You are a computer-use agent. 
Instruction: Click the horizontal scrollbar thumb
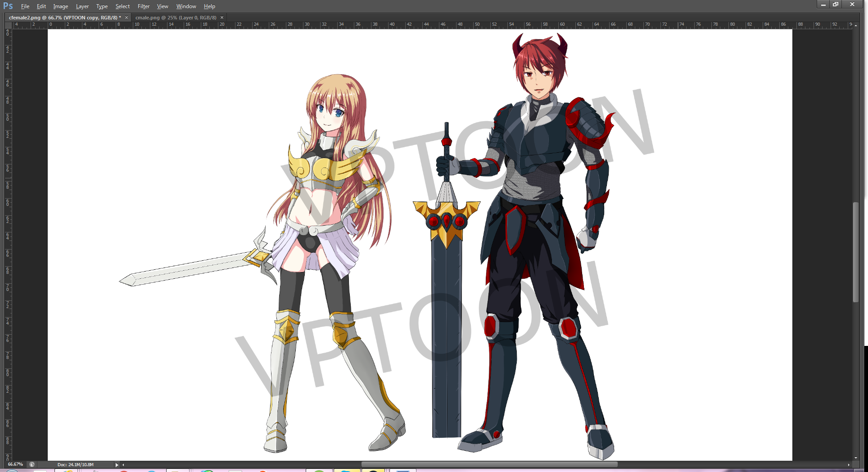tap(489, 464)
